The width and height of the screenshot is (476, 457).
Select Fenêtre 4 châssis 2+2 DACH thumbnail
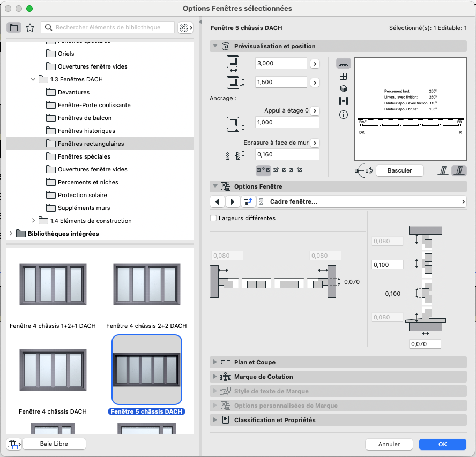click(147, 284)
